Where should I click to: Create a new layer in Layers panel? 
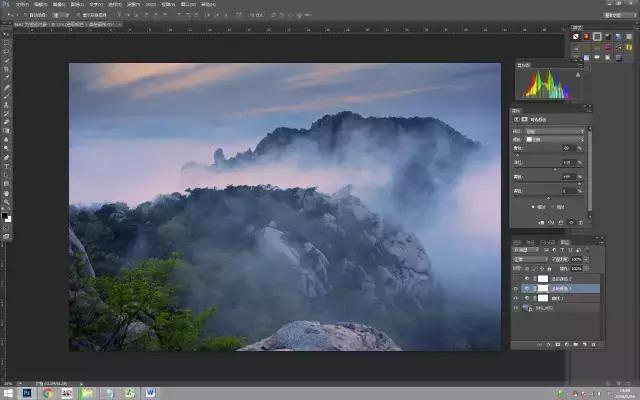585,344
